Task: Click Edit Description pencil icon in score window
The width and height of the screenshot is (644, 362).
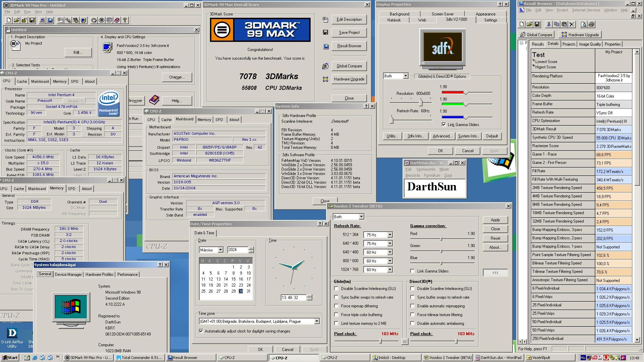Action: [325, 20]
